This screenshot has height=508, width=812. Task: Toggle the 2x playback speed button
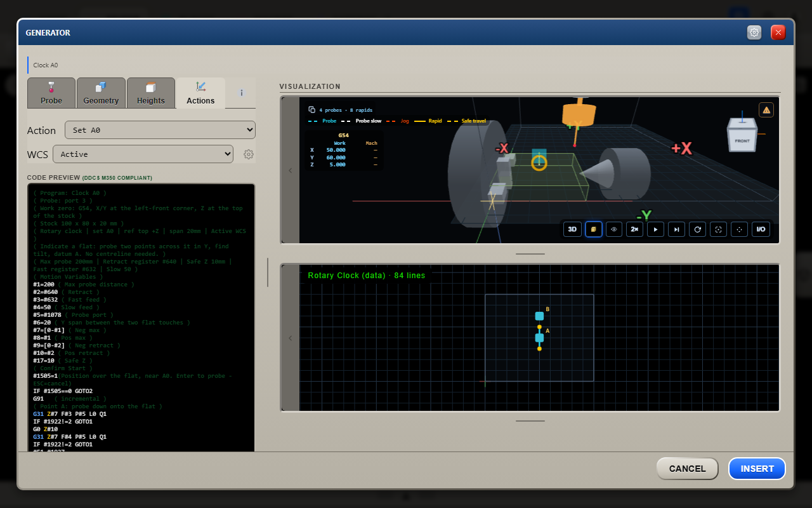(634, 229)
